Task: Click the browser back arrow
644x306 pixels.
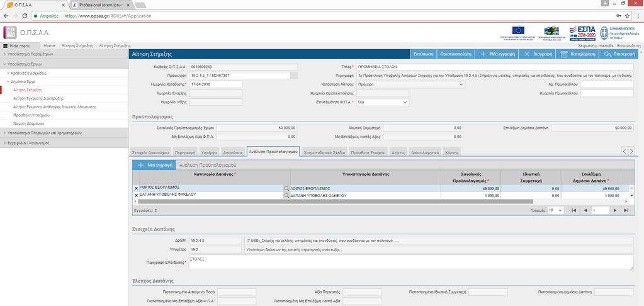Action: click(6, 16)
